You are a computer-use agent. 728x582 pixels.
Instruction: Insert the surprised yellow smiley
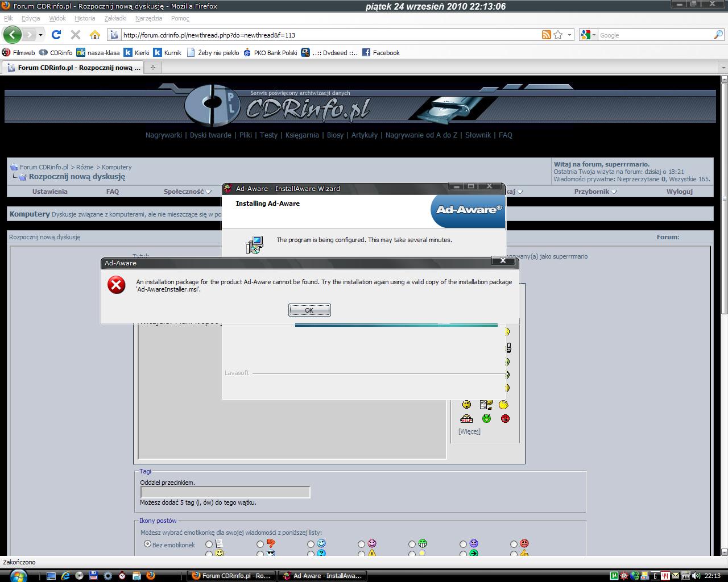click(466, 405)
